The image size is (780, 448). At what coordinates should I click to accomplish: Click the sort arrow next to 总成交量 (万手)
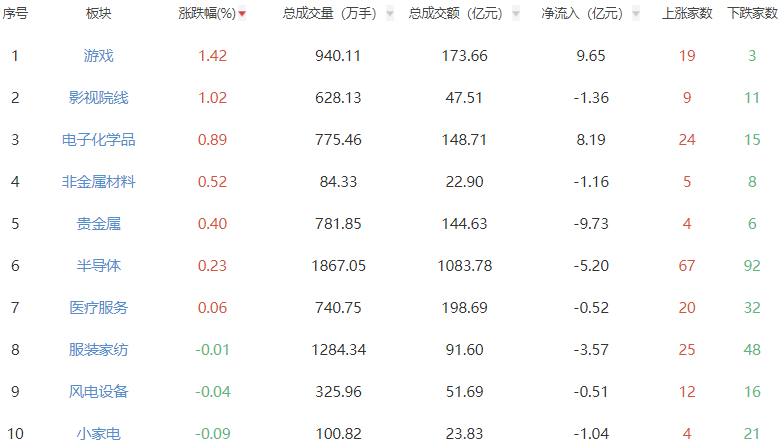point(389,15)
